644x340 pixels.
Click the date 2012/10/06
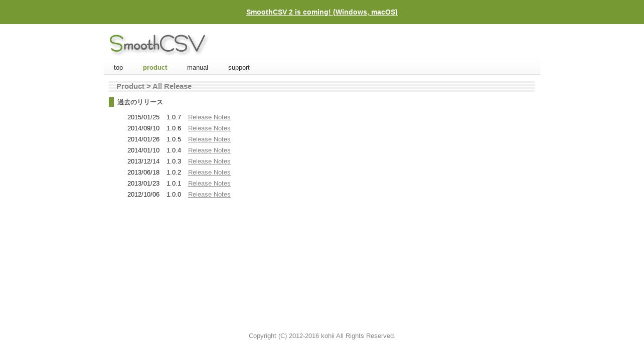click(143, 195)
